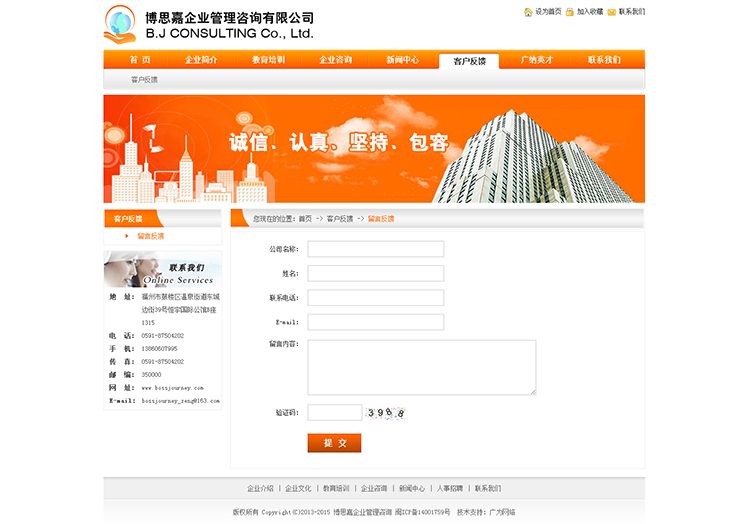This screenshot has width=748, height=524.
Task: Click the 首页 breadcrumb link
Action: (x=305, y=218)
